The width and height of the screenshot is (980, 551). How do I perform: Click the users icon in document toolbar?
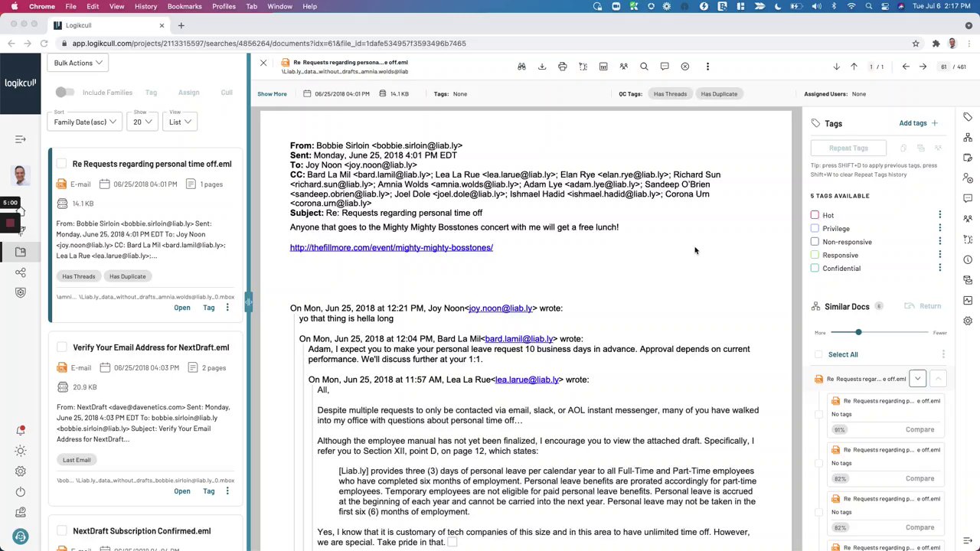click(x=623, y=67)
